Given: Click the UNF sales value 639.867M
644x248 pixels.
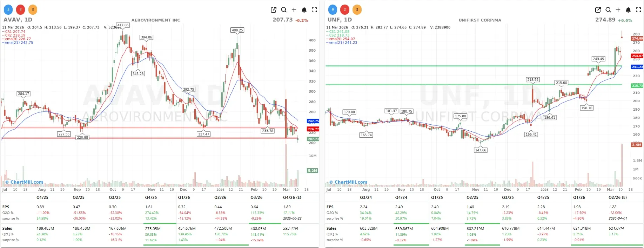Looking at the screenshot, I should (404, 229).
